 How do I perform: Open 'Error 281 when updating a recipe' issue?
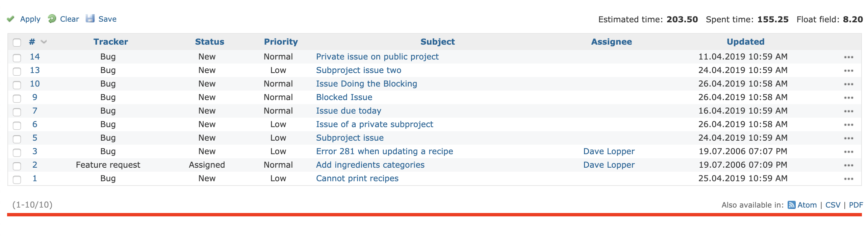pyautogui.click(x=384, y=151)
